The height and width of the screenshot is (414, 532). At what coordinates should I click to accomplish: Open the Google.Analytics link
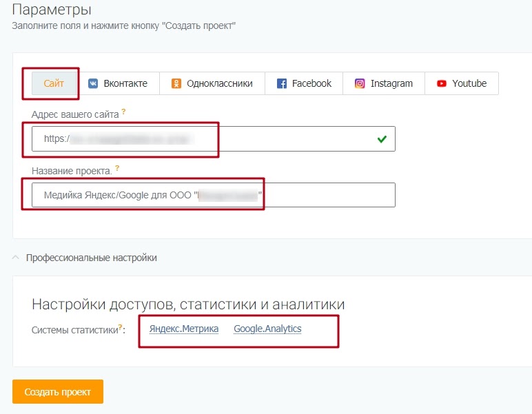coord(267,329)
